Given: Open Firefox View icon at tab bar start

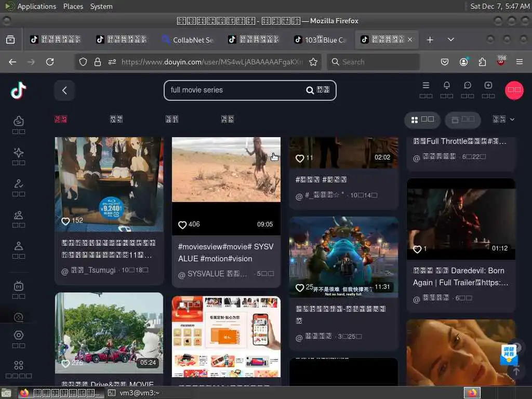Looking at the screenshot, I should (10, 39).
